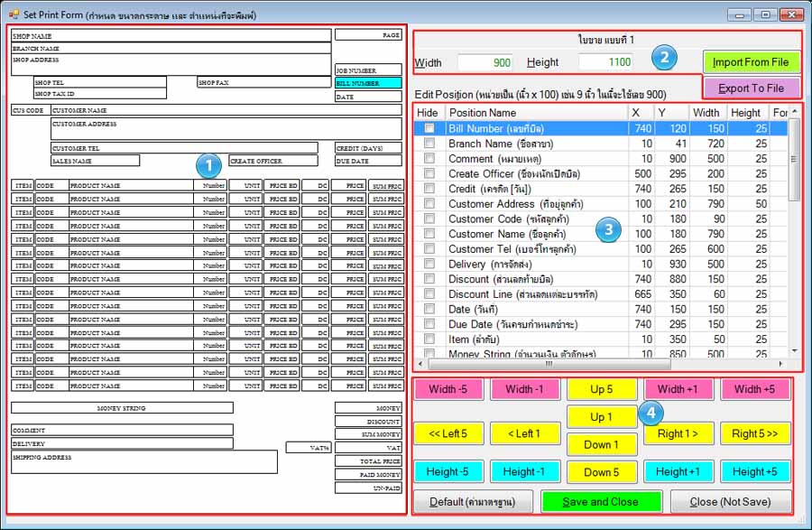This screenshot has width=812, height=530.
Task: Click the Set Print Form title bar icon
Action: point(14,14)
